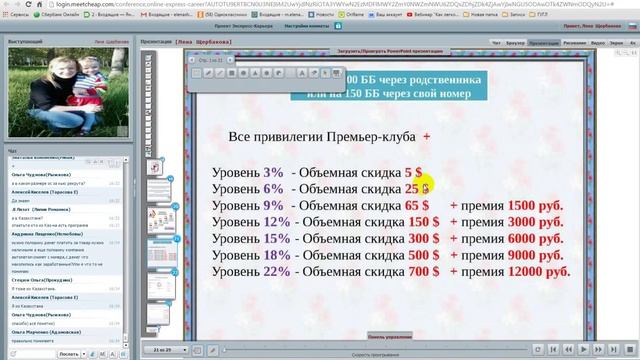Open slide thumbnail numbered 22

click(161, 286)
